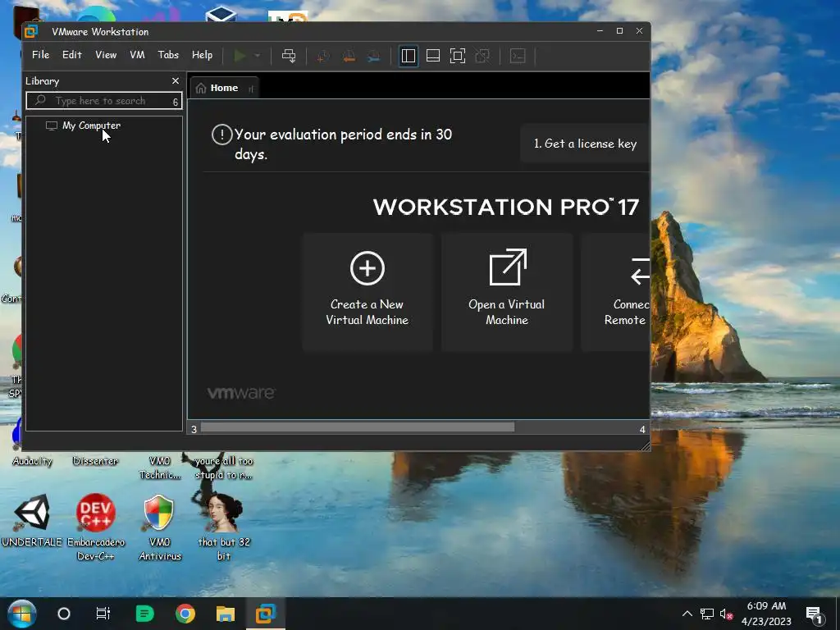The width and height of the screenshot is (840, 630).
Task: Click Connect to Remote Server tile
Action: pyautogui.click(x=615, y=292)
